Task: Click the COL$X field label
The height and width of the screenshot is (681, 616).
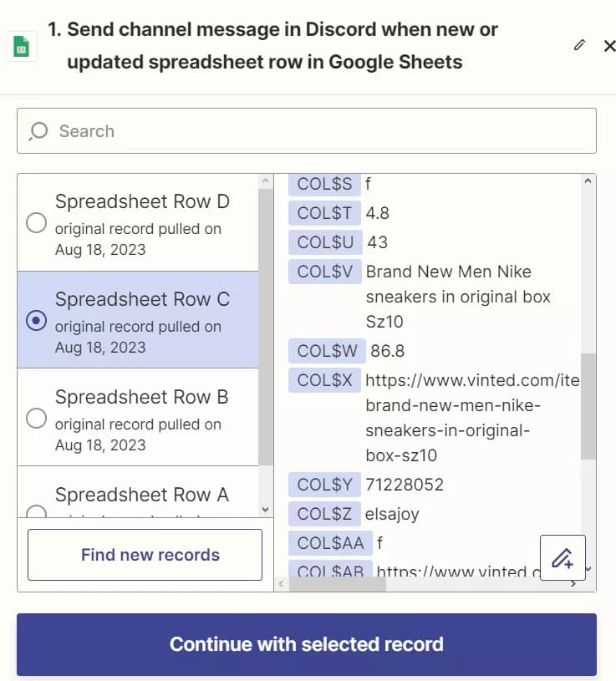Action: [325, 380]
